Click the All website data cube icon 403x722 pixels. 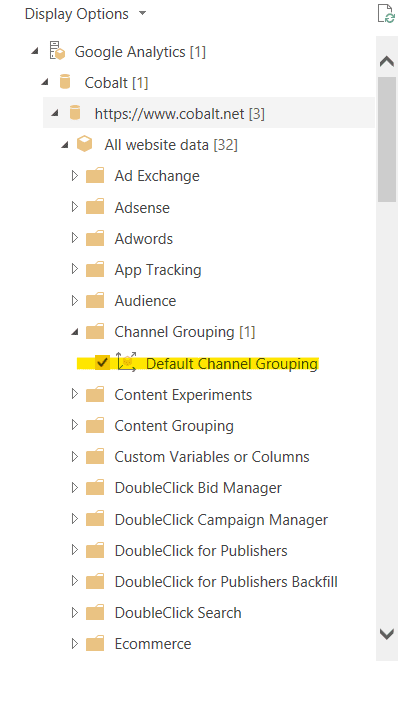(84, 145)
